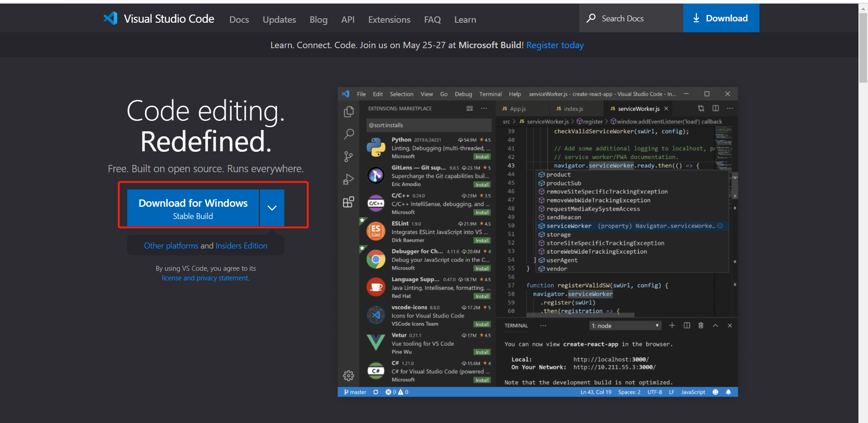Expand the download options chevron dropdown
Screen dimensions: 868x423
pyautogui.click(x=272, y=208)
